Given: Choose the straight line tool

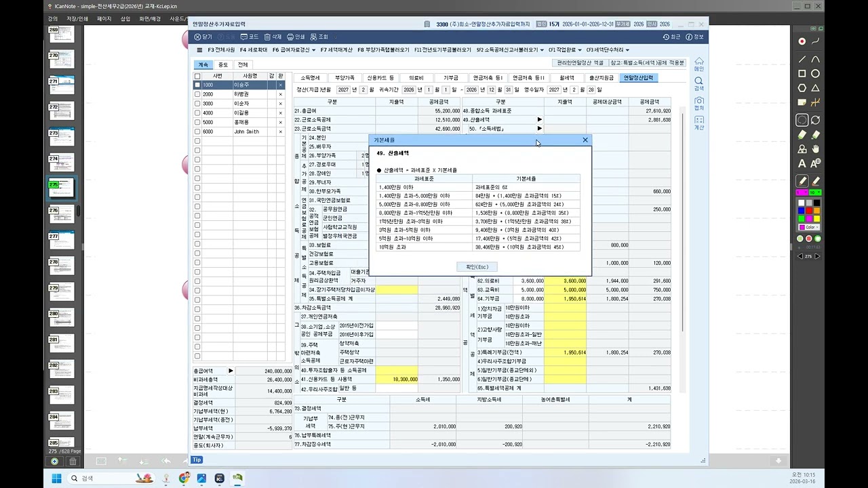Looking at the screenshot, I should [802, 60].
